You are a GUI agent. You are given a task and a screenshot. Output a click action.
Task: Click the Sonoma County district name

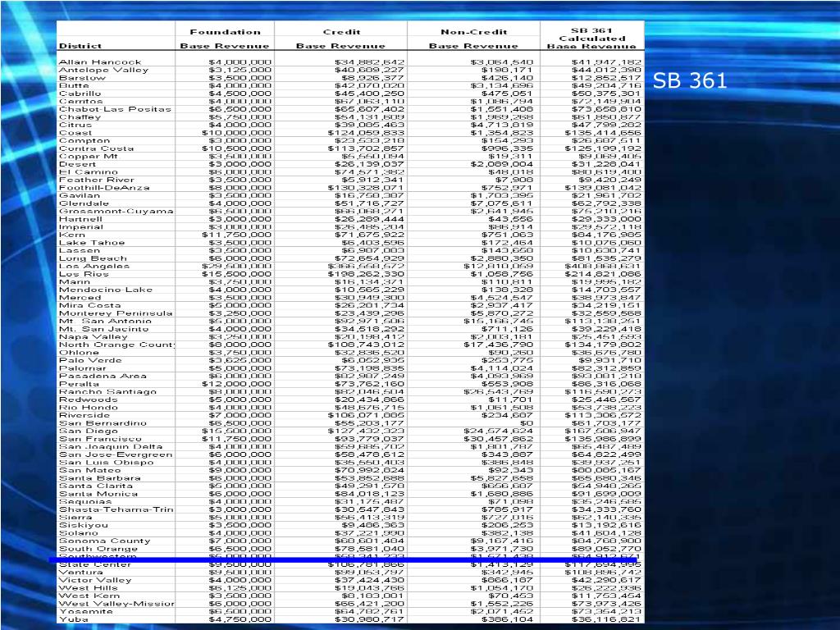pyautogui.click(x=104, y=541)
